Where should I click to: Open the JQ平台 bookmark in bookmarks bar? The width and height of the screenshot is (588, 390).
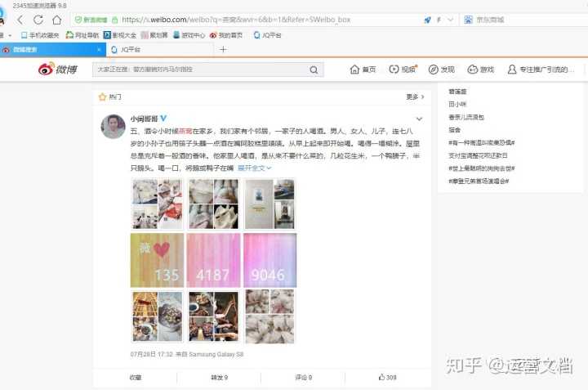pyautogui.click(x=267, y=35)
